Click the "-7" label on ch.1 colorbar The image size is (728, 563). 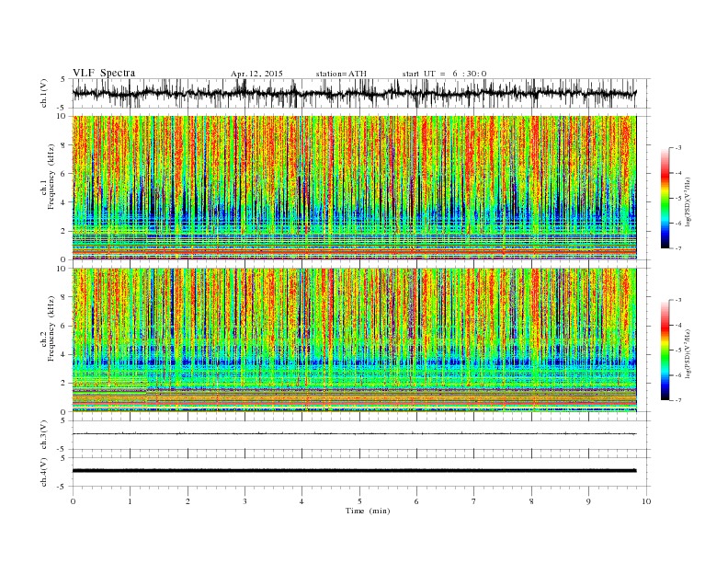click(678, 248)
